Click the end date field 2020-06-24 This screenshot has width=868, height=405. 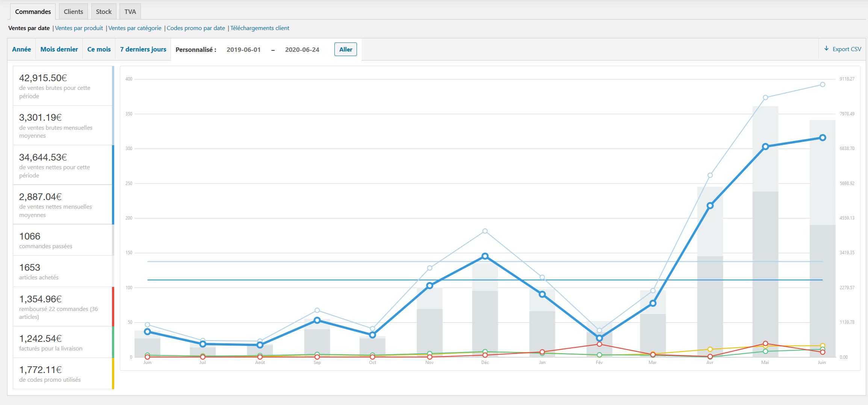coord(302,50)
